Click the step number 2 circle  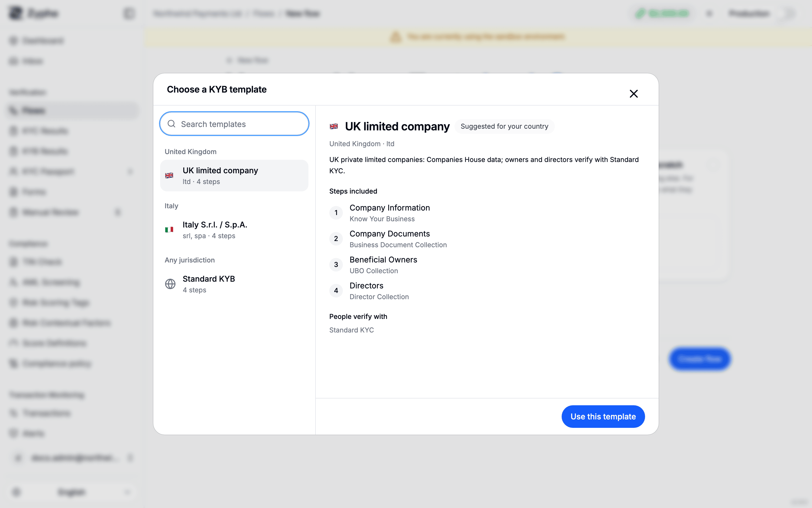[x=336, y=238]
